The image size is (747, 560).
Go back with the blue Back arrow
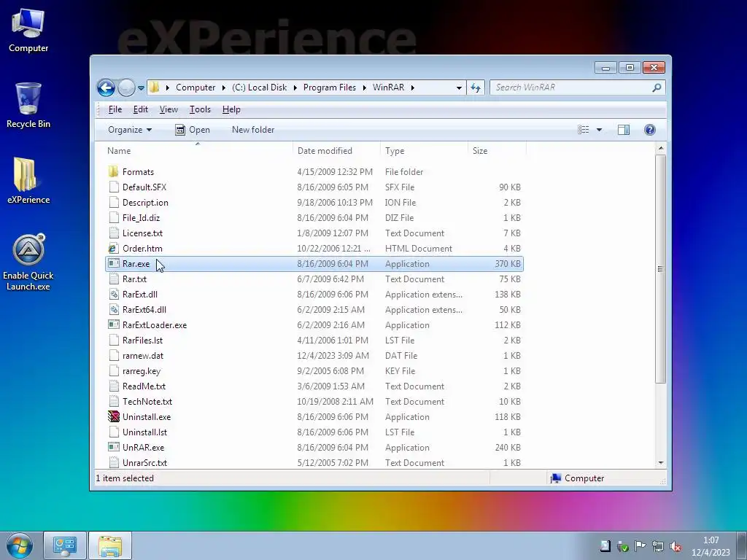(106, 87)
